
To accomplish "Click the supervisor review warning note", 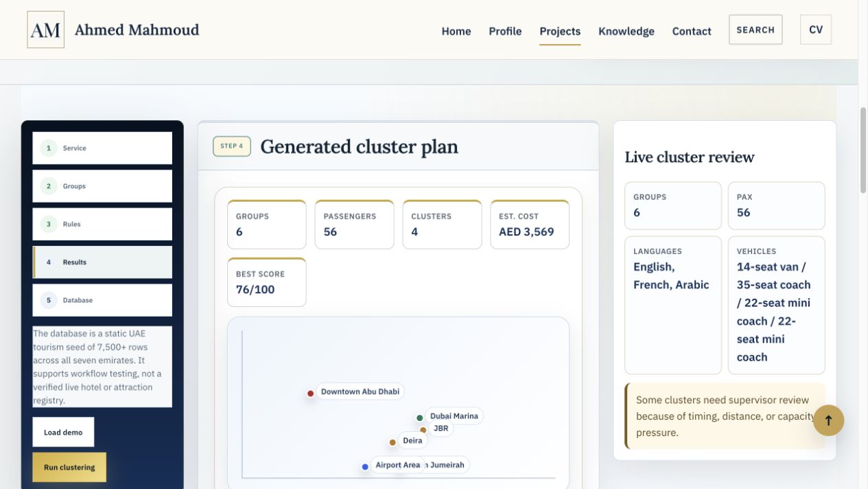I will point(725,416).
